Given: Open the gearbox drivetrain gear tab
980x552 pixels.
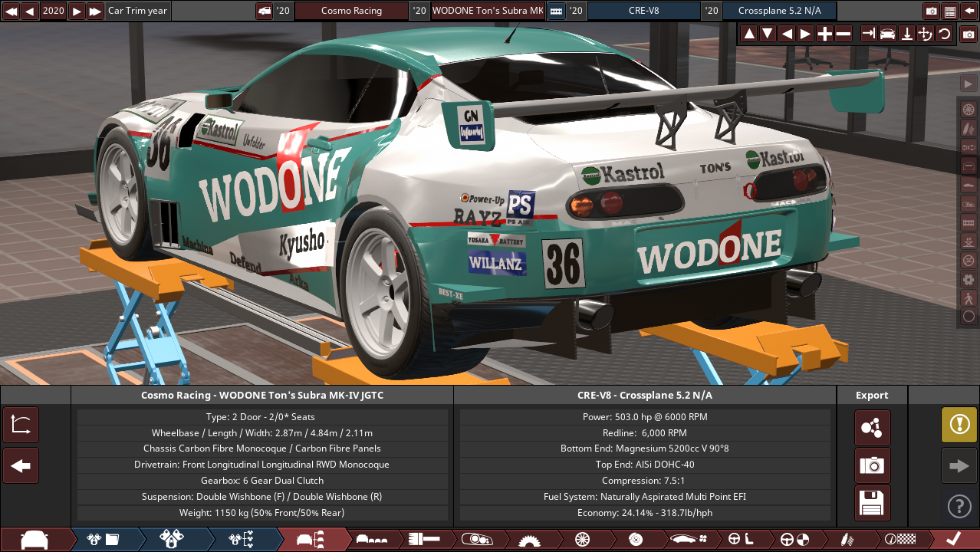Looking at the screenshot, I should point(530,540).
